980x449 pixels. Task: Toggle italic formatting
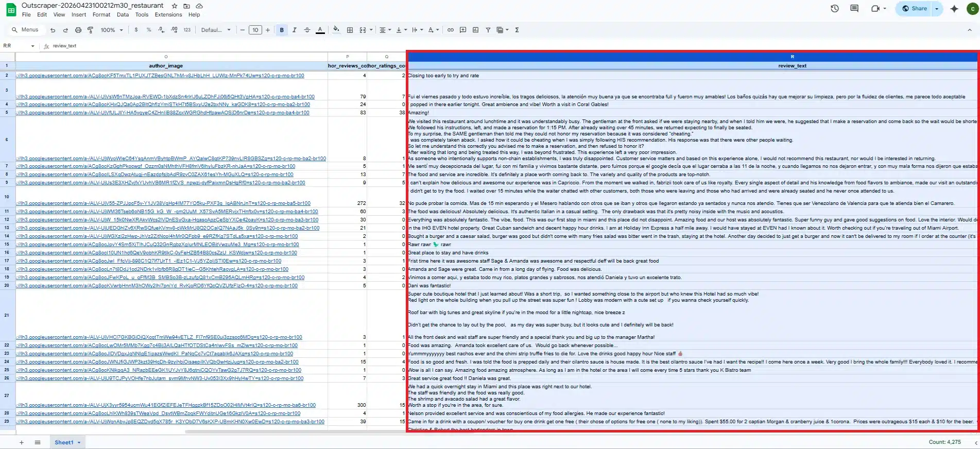tap(294, 30)
